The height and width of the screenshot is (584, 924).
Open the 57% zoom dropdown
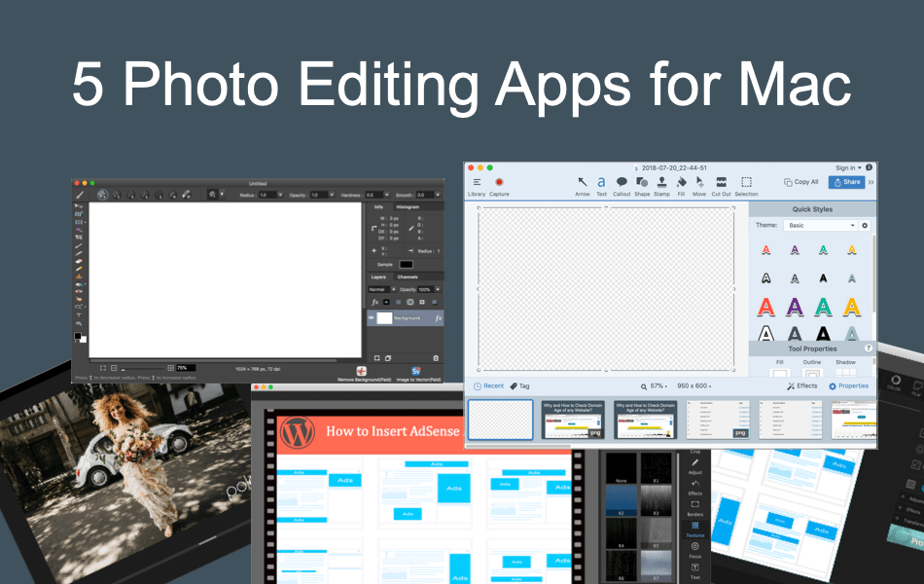[658, 385]
